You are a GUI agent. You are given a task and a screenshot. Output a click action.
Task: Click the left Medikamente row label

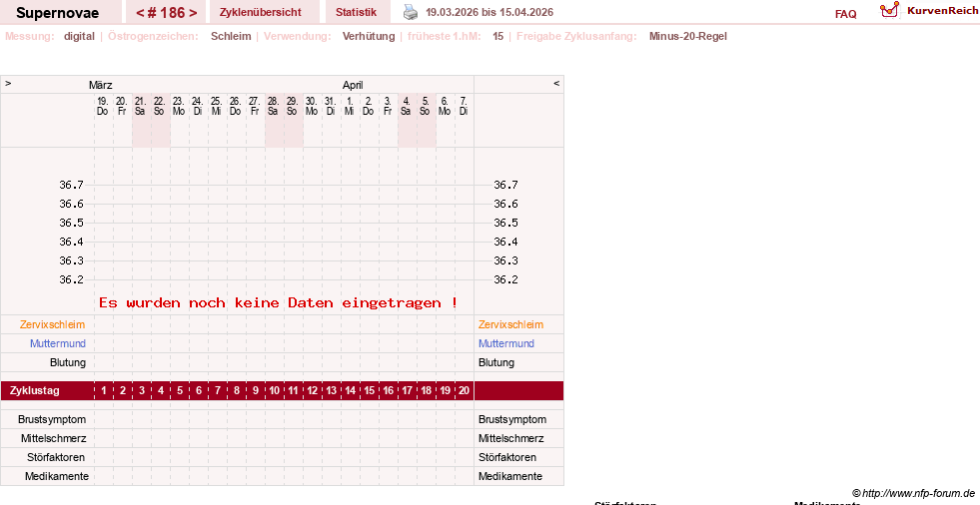pyautogui.click(x=57, y=476)
